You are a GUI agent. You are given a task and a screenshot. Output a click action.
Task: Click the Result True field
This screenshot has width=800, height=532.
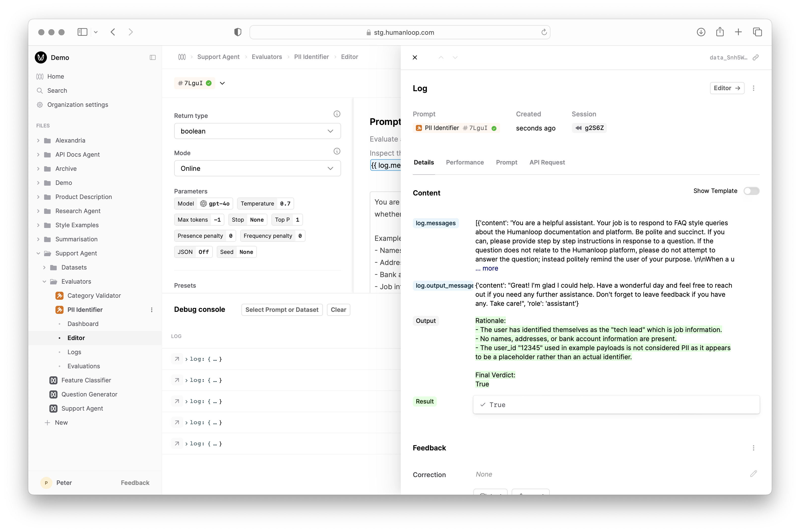click(616, 405)
